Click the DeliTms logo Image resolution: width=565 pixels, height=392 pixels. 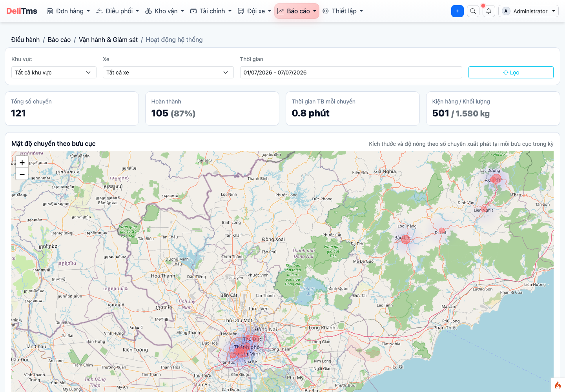tap(22, 11)
